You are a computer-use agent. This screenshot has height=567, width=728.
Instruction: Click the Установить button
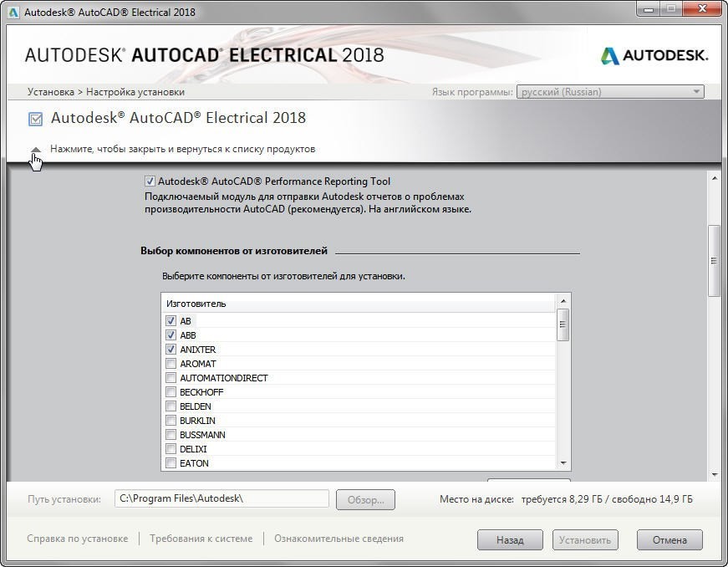pos(585,540)
